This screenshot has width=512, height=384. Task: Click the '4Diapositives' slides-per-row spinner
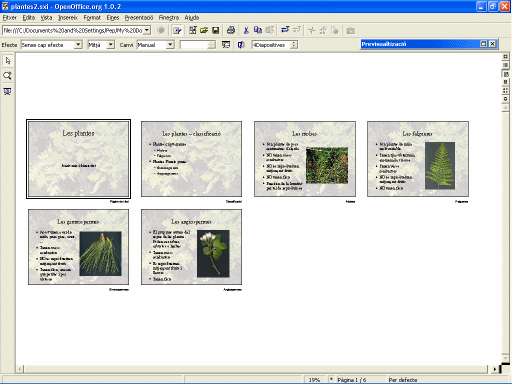274,45
